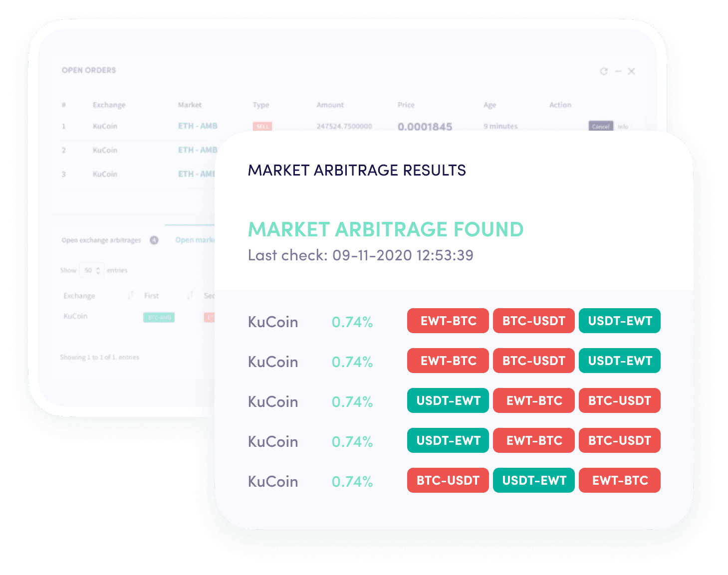Click the Type column header in Open Orders
Image resolution: width=728 pixels, height=575 pixels.
click(x=261, y=105)
